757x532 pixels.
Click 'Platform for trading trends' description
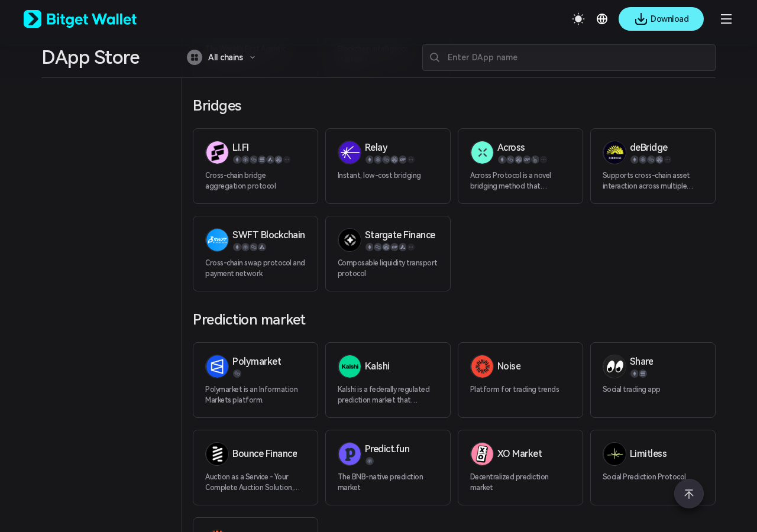[515, 389]
